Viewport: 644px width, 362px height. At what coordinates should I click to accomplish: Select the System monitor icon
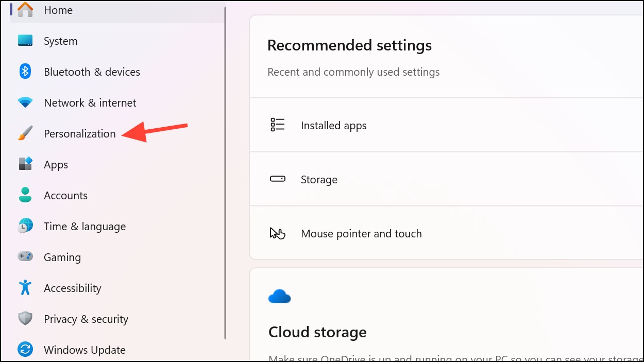coord(25,41)
